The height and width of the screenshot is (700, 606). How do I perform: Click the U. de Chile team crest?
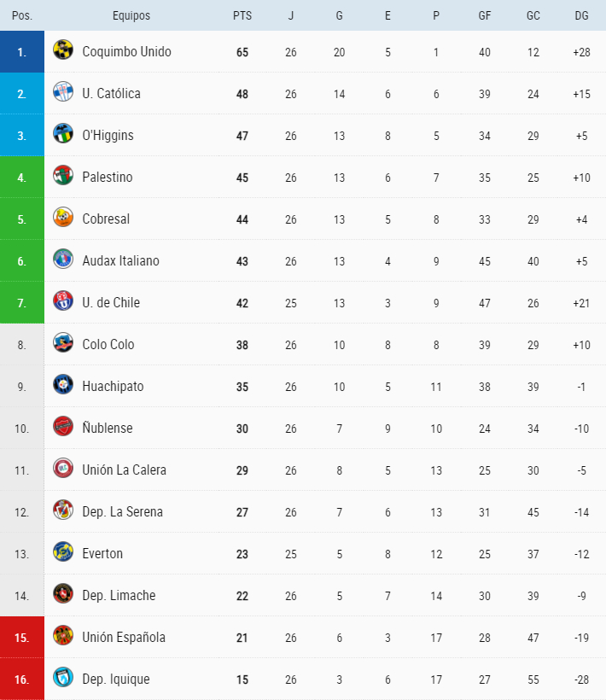(x=62, y=300)
